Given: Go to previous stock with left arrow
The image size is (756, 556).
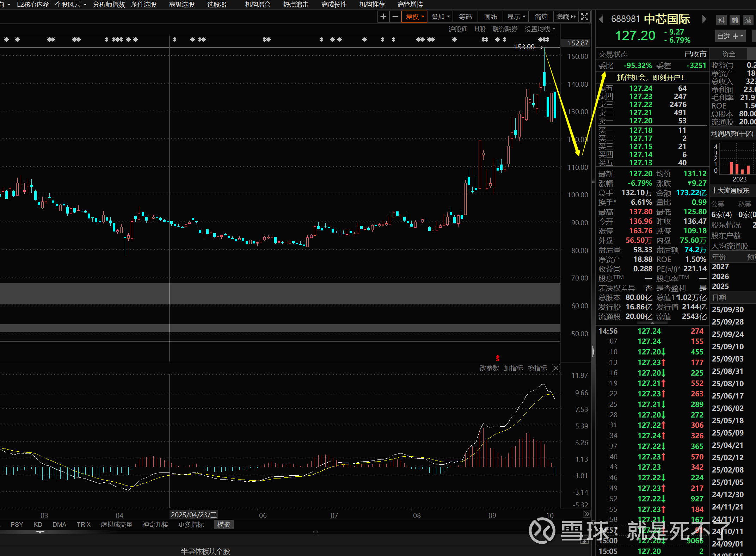Looking at the screenshot, I should tap(601, 19).
